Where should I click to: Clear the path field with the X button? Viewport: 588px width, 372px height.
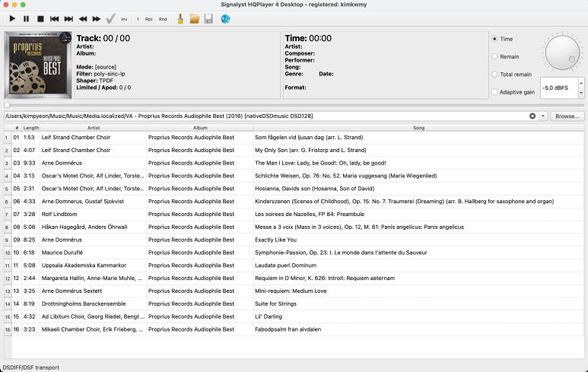(532, 116)
